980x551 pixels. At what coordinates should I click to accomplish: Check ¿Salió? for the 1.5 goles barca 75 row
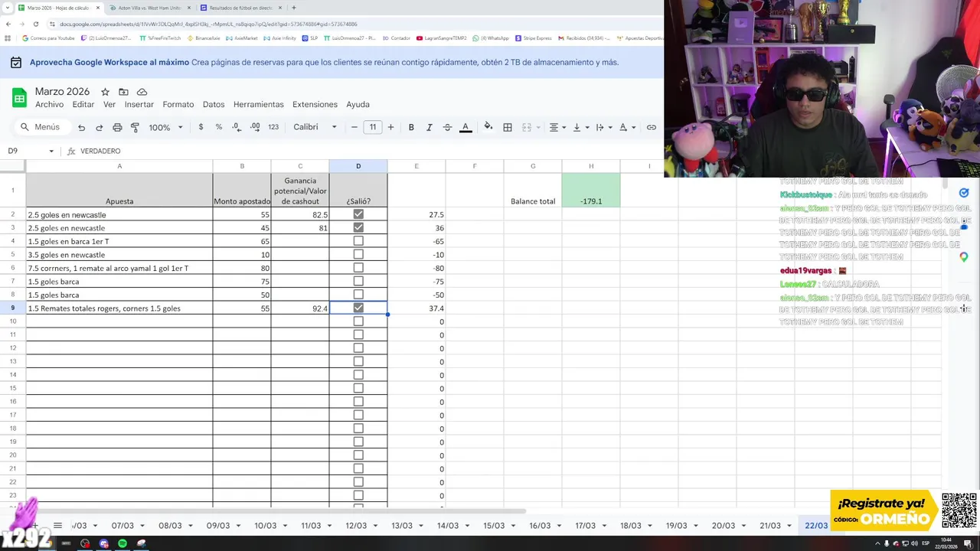point(358,281)
